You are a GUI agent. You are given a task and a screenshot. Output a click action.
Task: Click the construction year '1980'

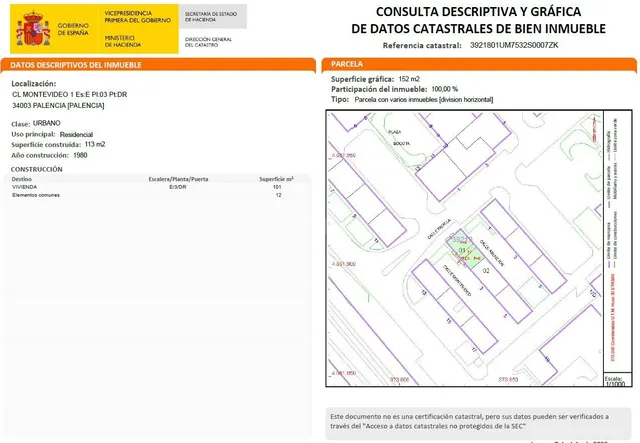coord(80,155)
